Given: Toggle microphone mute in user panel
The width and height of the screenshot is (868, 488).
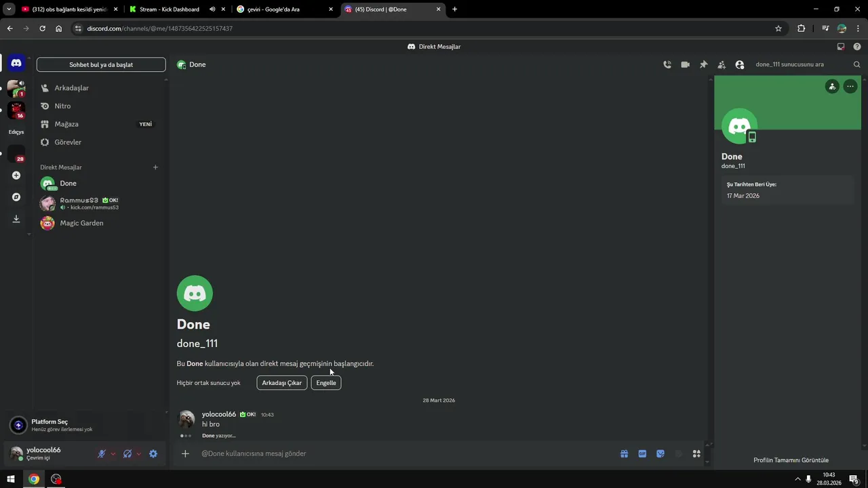Looking at the screenshot, I should pos(102,454).
